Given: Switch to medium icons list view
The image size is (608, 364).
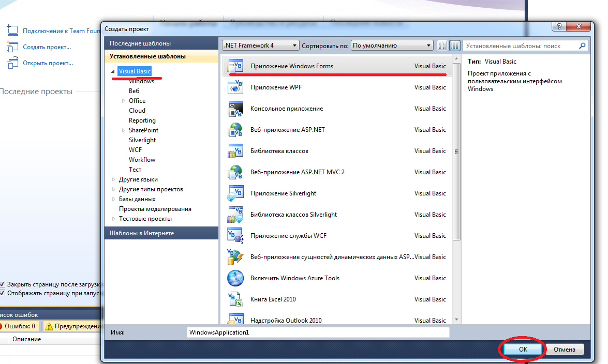Looking at the screenshot, I should 455,45.
